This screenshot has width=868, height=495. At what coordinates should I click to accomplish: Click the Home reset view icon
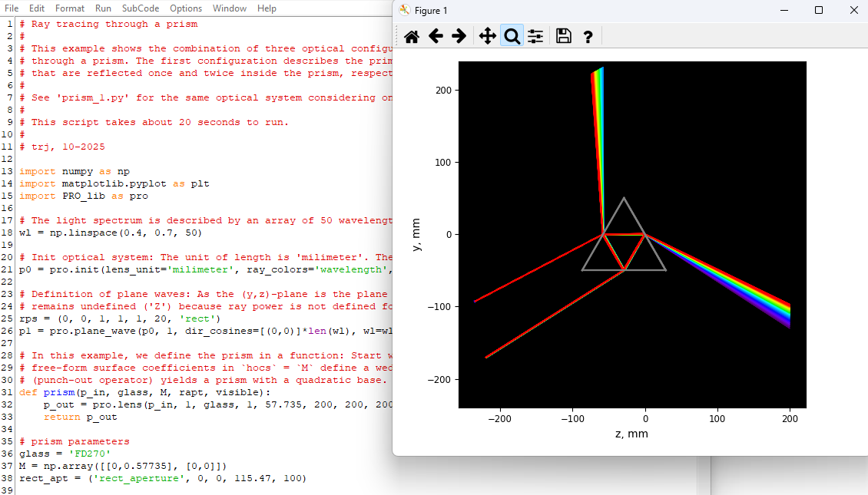click(x=412, y=36)
